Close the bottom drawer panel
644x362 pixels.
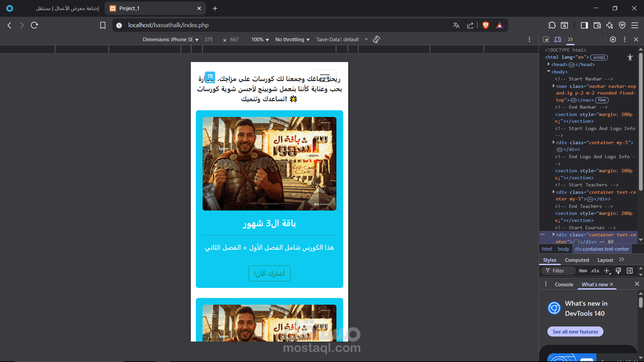(637, 284)
